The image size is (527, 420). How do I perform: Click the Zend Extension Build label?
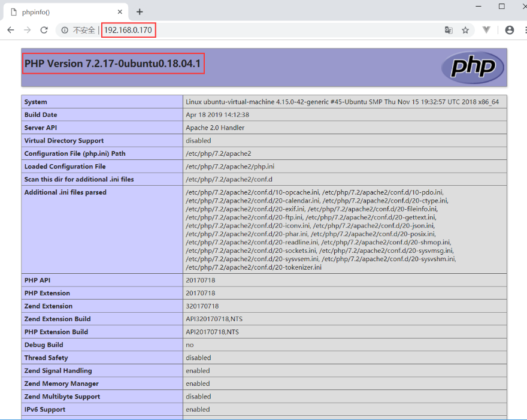pos(57,319)
